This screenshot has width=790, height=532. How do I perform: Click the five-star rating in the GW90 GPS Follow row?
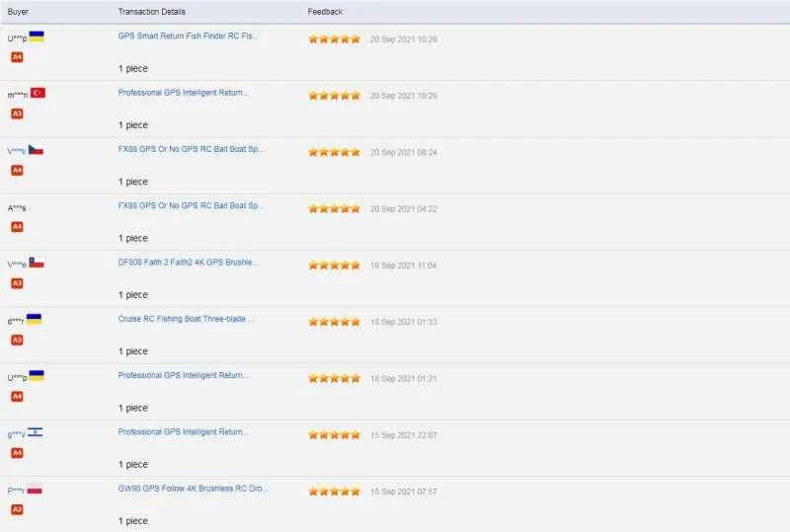tap(335, 492)
